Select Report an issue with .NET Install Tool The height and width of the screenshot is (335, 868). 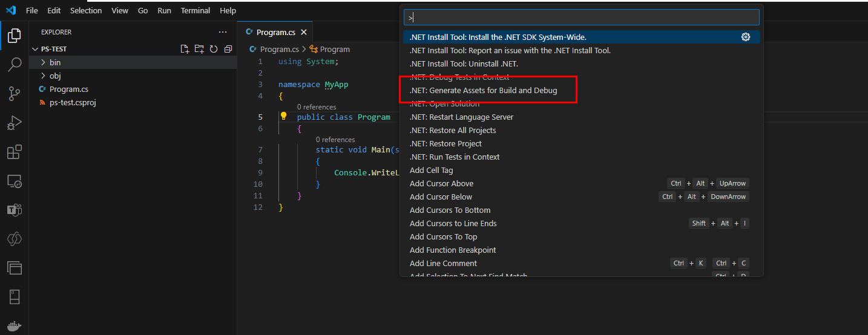click(581, 50)
